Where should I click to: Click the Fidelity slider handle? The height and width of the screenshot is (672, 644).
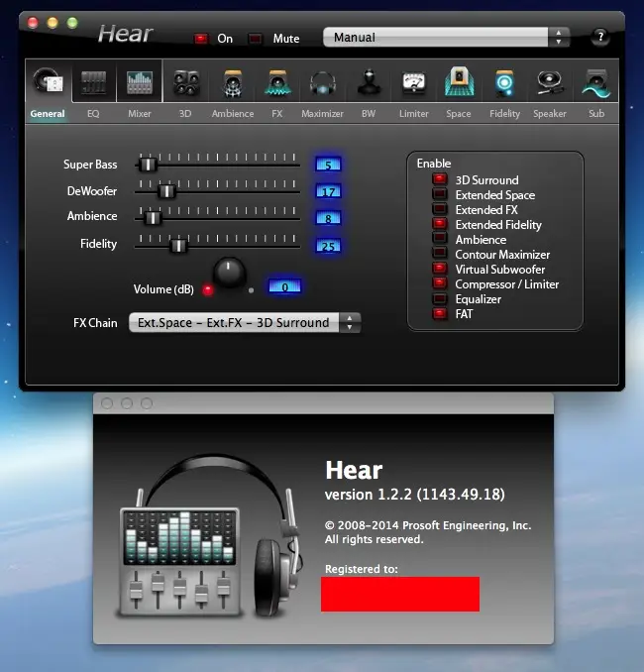click(177, 246)
